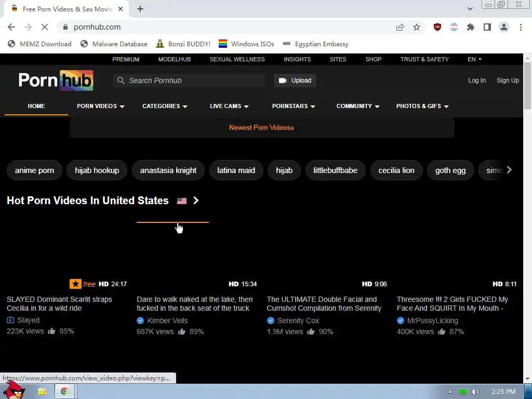
Task: Select the 'cecilia lion' tag pill
Action: click(396, 170)
